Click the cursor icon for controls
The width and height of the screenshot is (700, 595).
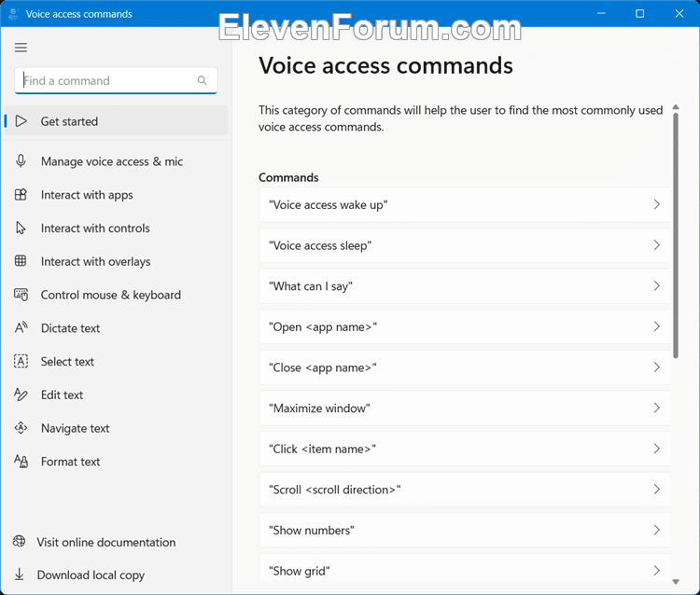[21, 228]
